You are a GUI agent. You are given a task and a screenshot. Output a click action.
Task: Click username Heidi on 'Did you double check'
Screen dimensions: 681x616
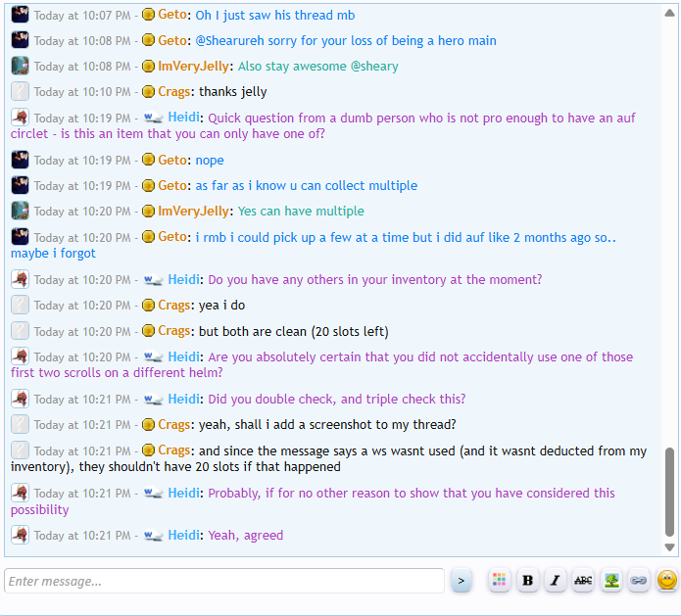184,399
